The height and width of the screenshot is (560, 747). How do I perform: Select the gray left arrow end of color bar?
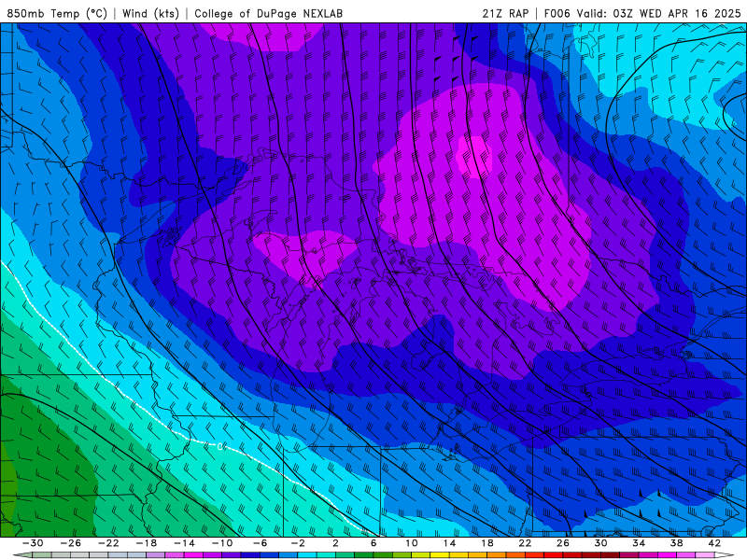coord(22,555)
